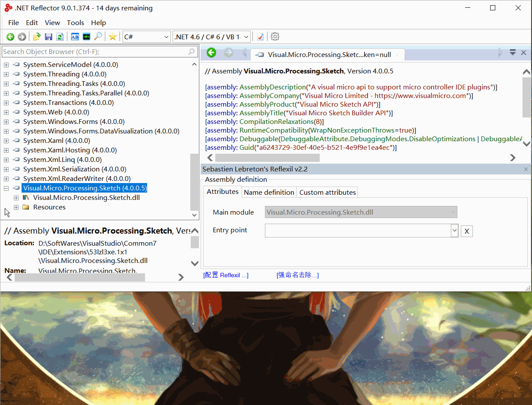Open the Help menu
The height and width of the screenshot is (405, 532).
coord(98,22)
